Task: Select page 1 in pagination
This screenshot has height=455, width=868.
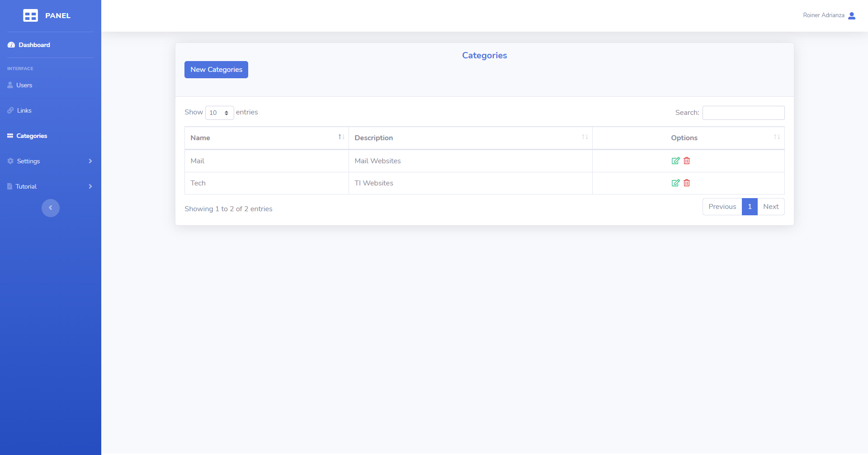Action: (x=750, y=207)
